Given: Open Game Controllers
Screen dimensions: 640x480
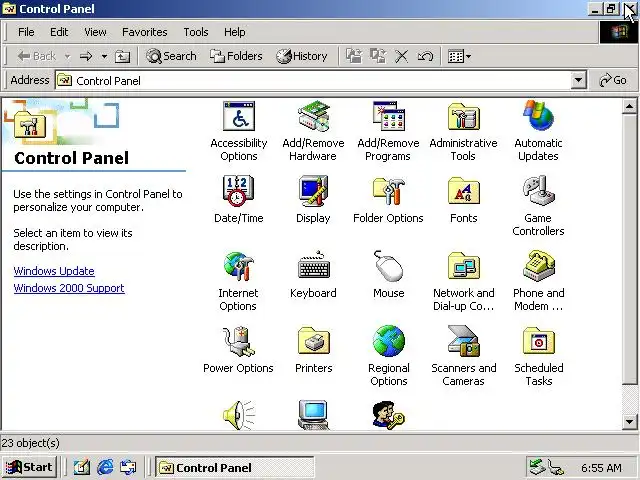Looking at the screenshot, I should [538, 206].
